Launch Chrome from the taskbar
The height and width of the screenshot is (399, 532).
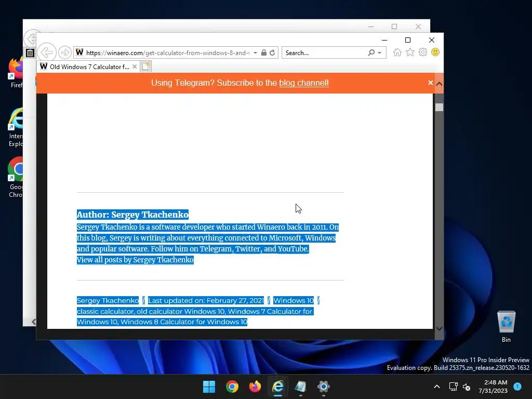[232, 387]
